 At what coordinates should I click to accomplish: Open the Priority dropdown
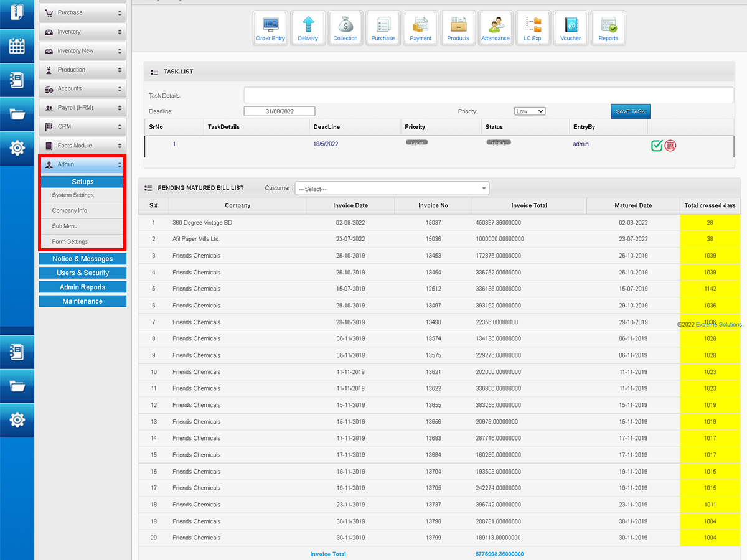coord(530,111)
